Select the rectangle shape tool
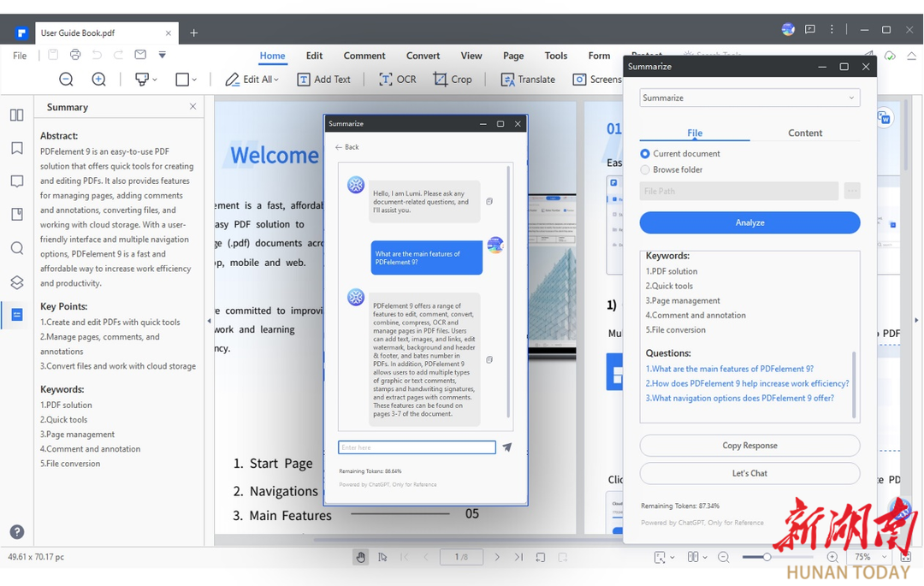Screen dimensions: 924x586 point(182,79)
